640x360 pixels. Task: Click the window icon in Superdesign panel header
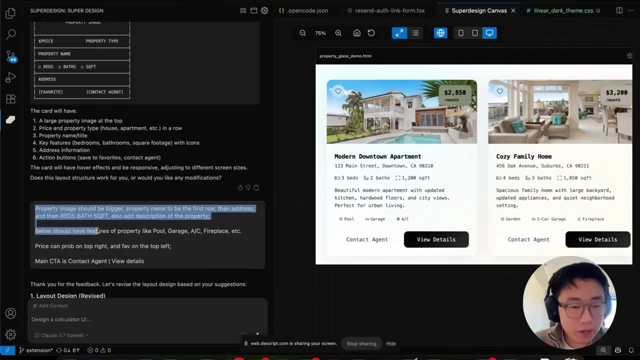click(253, 11)
